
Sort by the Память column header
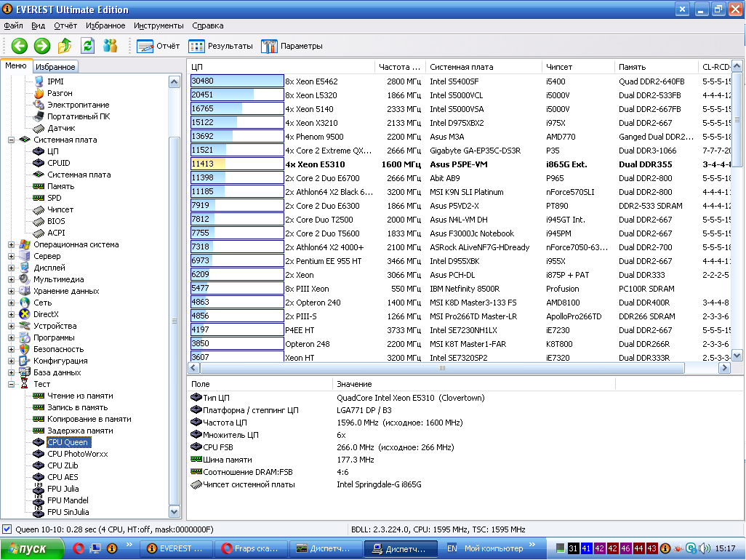click(x=656, y=67)
